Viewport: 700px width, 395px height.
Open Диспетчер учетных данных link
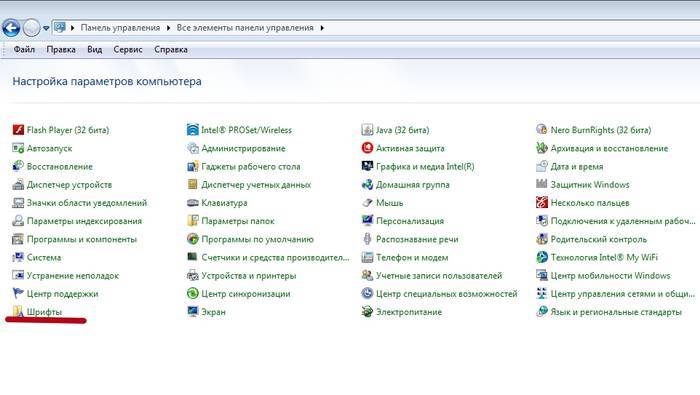pyautogui.click(x=256, y=185)
